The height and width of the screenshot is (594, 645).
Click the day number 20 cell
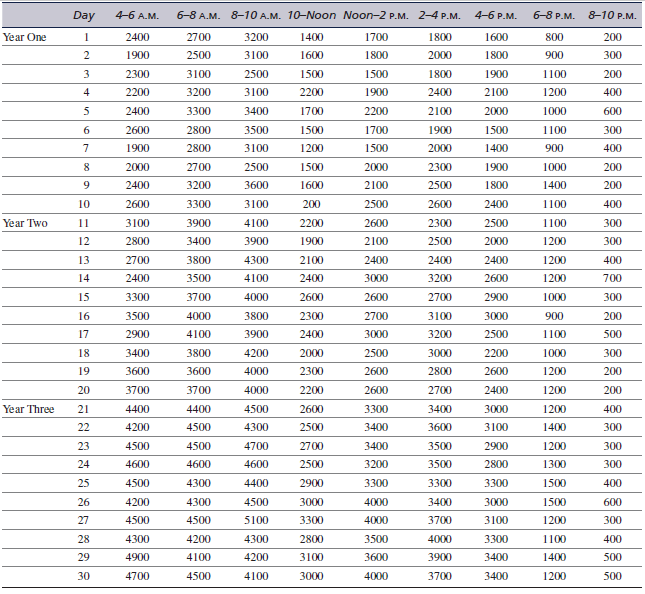pos(84,390)
